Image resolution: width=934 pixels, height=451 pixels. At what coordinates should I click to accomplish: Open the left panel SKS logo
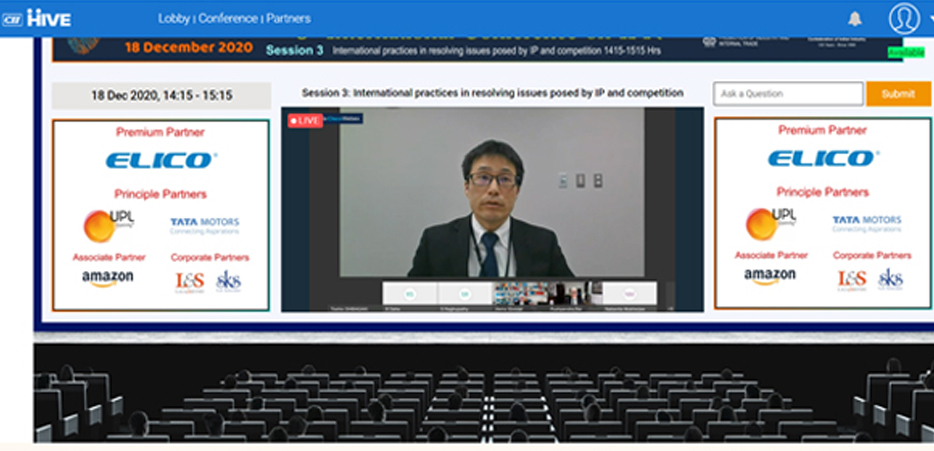[x=228, y=281]
